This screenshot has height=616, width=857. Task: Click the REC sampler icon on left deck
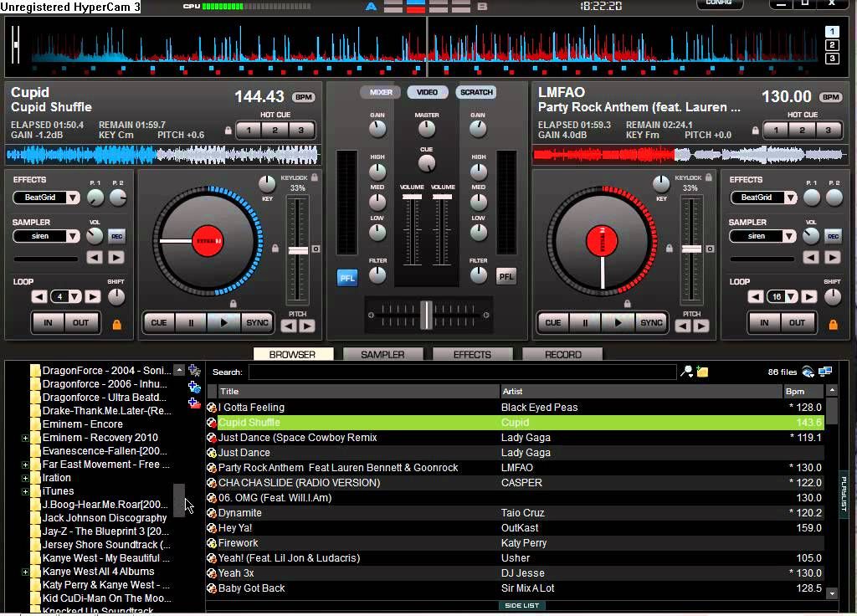(116, 237)
